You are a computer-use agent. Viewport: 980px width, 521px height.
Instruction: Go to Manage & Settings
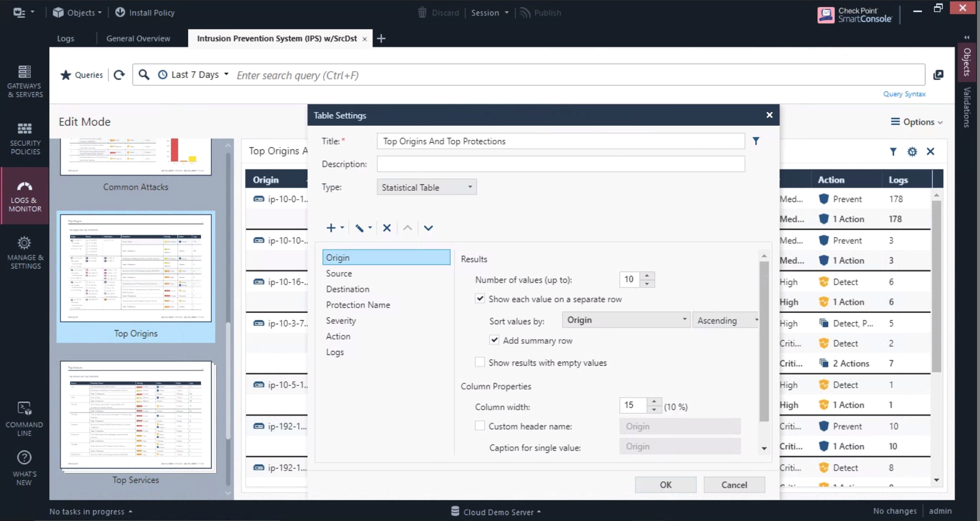click(25, 252)
